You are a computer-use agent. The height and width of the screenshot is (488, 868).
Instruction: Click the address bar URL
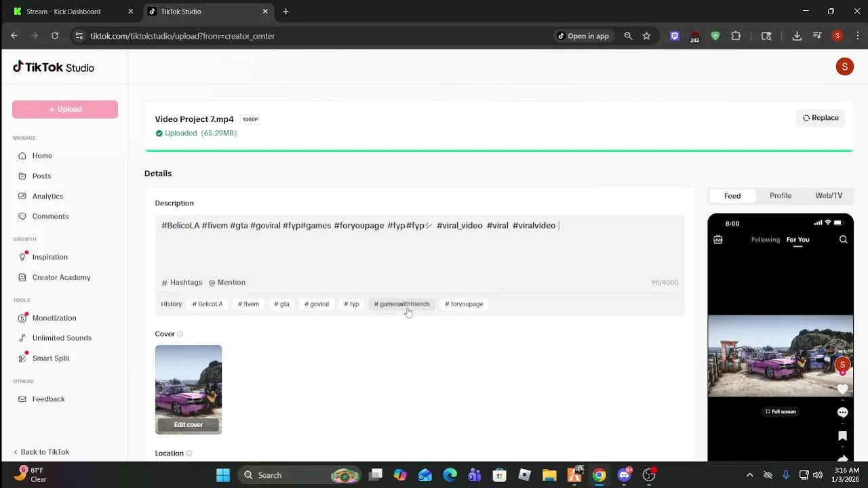(182, 36)
